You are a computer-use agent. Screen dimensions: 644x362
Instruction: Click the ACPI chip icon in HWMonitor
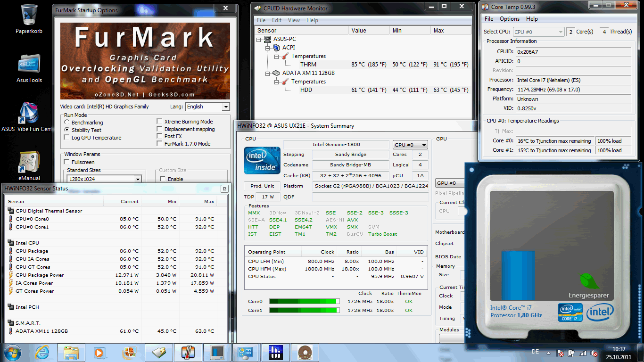pyautogui.click(x=277, y=48)
